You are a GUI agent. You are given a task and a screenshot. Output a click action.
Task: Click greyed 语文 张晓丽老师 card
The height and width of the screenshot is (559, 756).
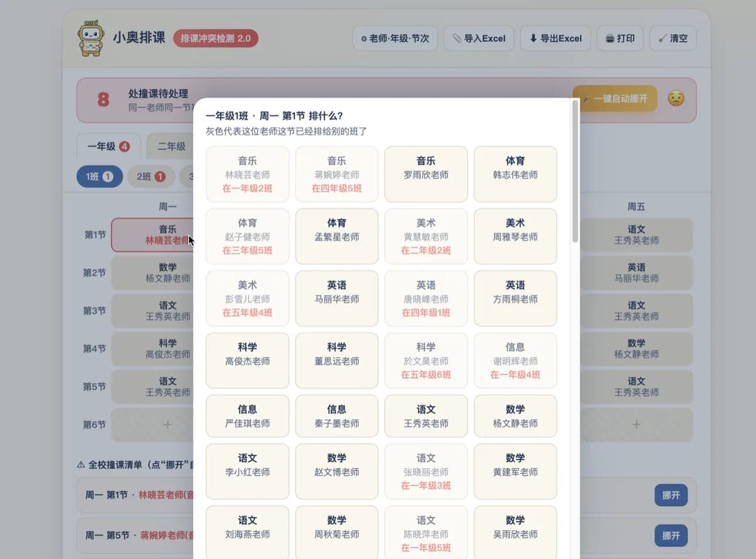click(x=426, y=471)
